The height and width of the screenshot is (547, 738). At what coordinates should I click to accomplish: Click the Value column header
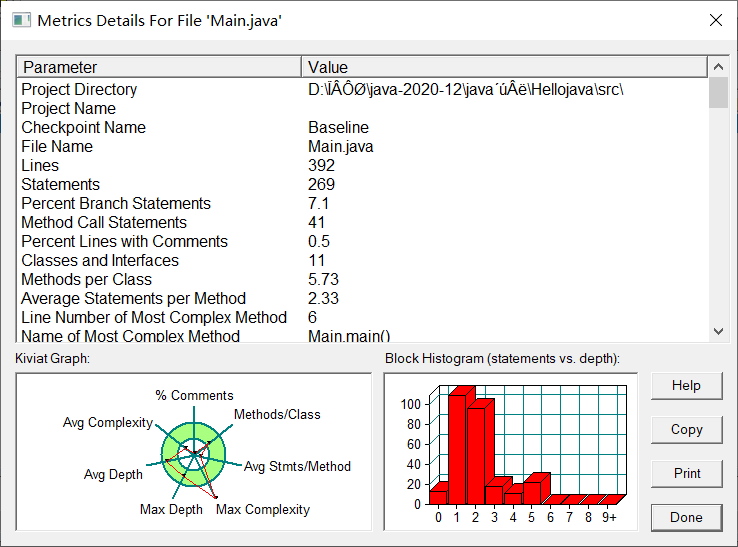504,67
